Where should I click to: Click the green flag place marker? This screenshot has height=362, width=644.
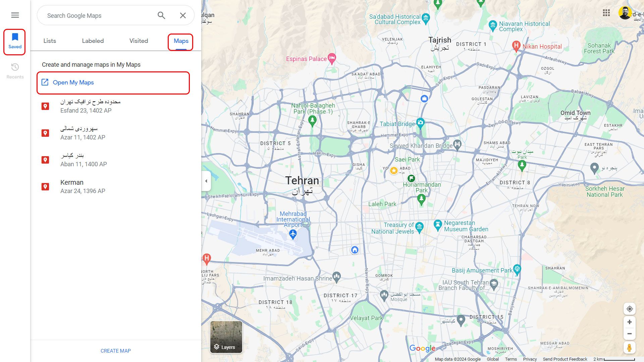(x=411, y=178)
